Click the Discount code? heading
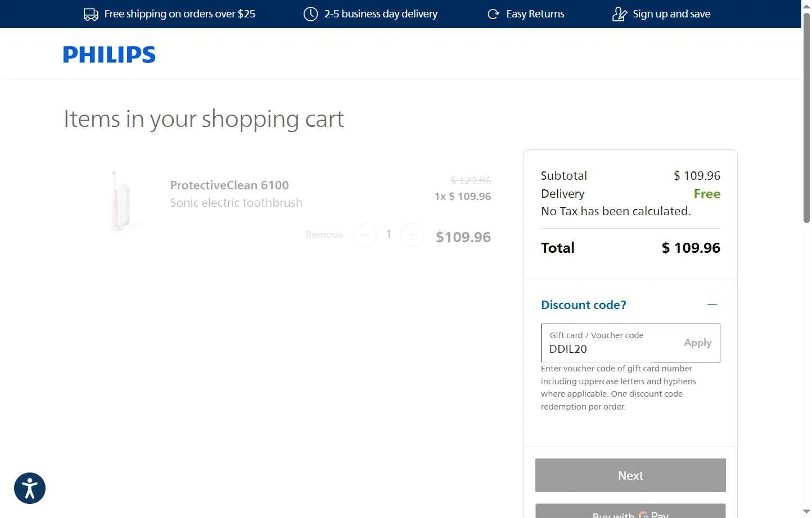The height and width of the screenshot is (518, 812). pos(583,305)
